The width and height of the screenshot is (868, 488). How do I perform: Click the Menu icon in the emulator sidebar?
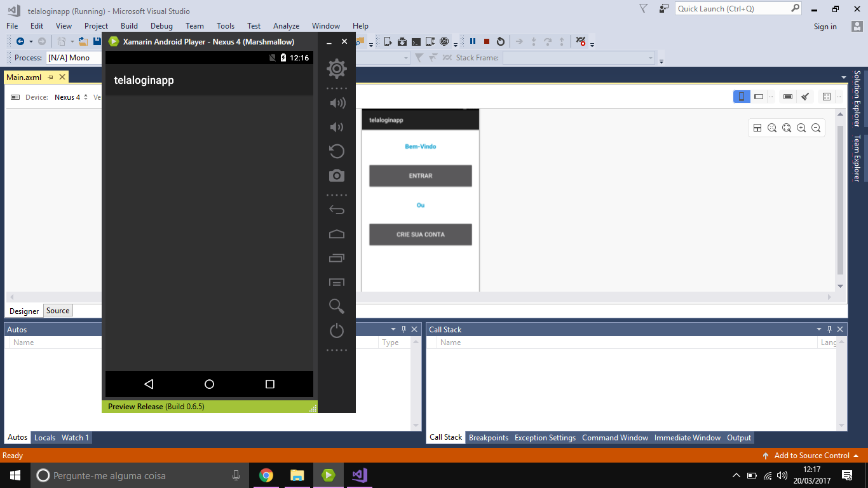[x=337, y=282]
